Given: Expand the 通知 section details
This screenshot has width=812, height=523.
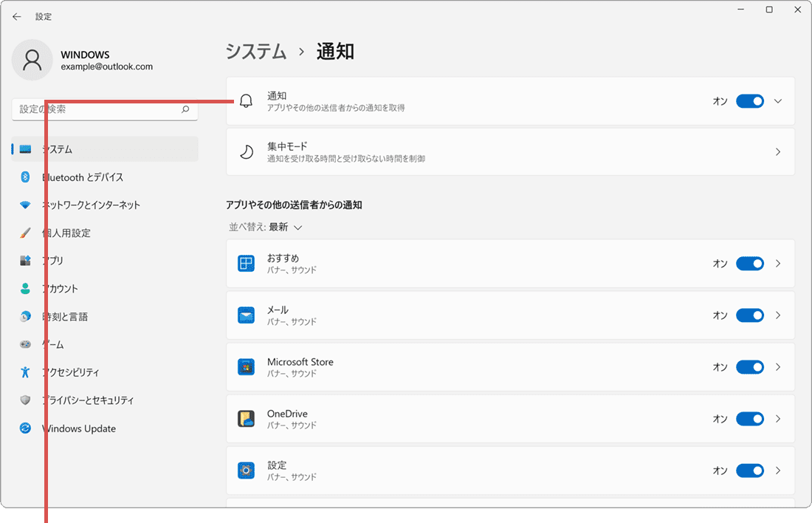Looking at the screenshot, I should 777,101.
